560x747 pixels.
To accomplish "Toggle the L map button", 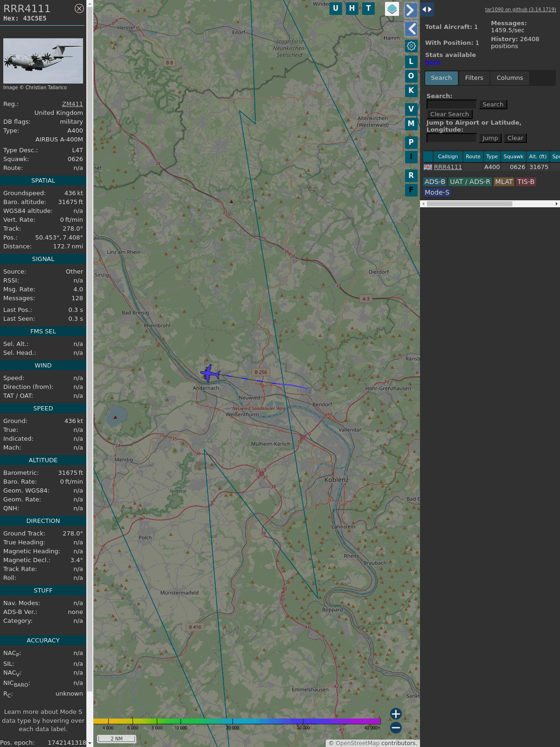I will pos(411,61).
